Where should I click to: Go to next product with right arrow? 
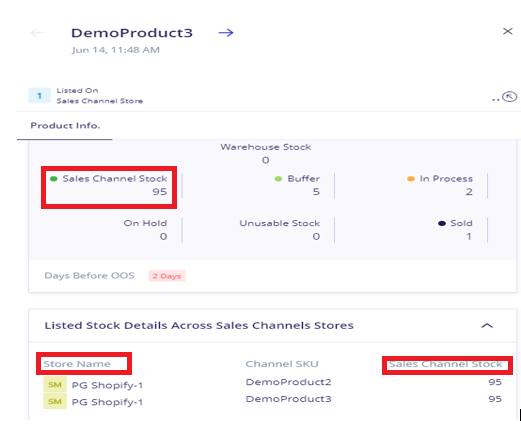[x=226, y=33]
